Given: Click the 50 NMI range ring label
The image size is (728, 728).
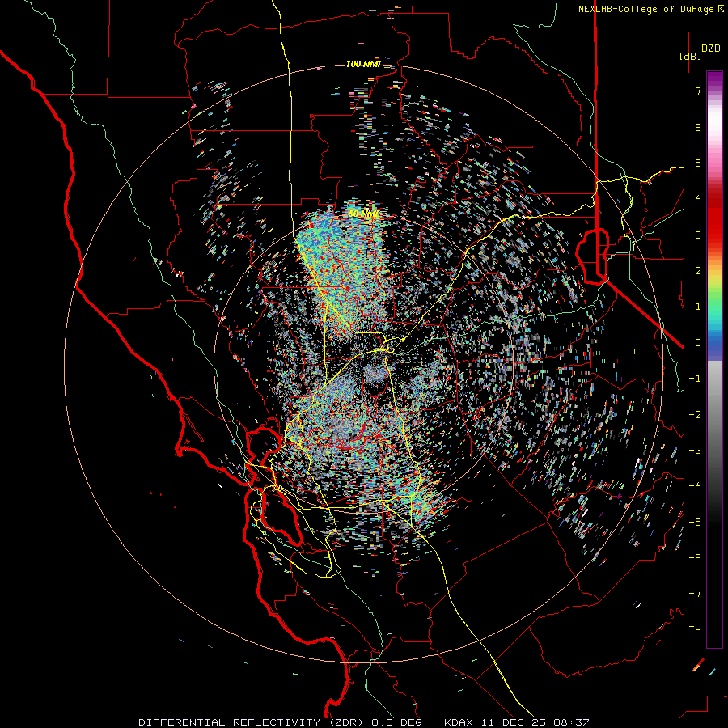Looking at the screenshot, I should tap(363, 214).
